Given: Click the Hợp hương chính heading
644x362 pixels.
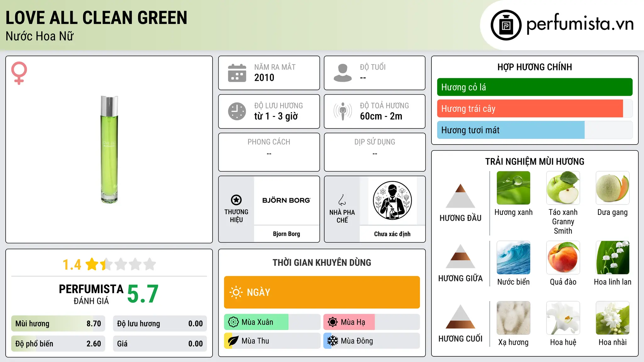Looking at the screenshot, I should pos(535,67).
